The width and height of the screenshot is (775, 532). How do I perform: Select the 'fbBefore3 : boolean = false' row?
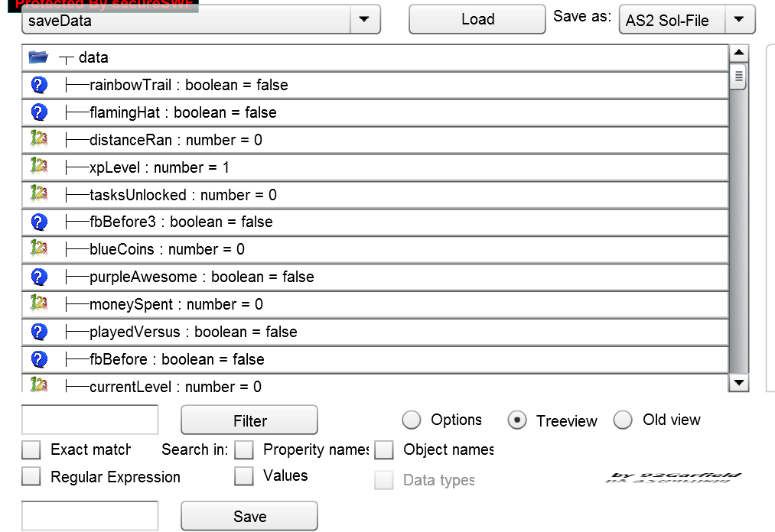point(375,222)
